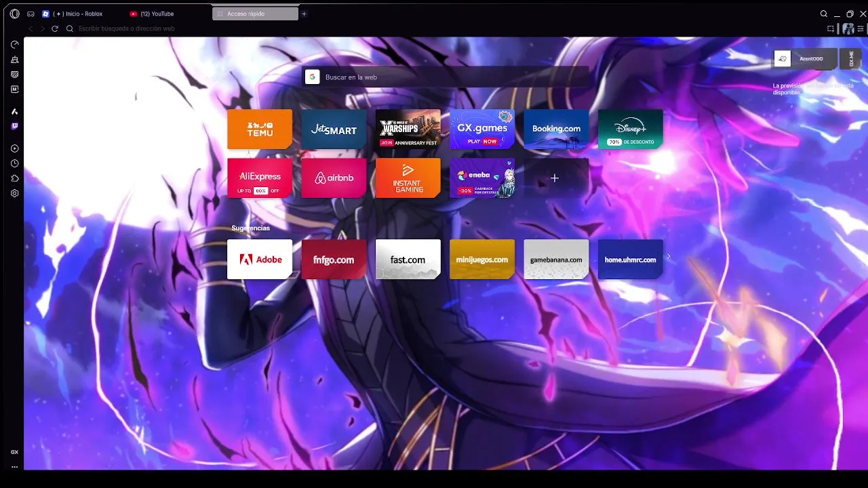
Task: Open the JetSMART speed dial tile
Action: click(x=334, y=129)
